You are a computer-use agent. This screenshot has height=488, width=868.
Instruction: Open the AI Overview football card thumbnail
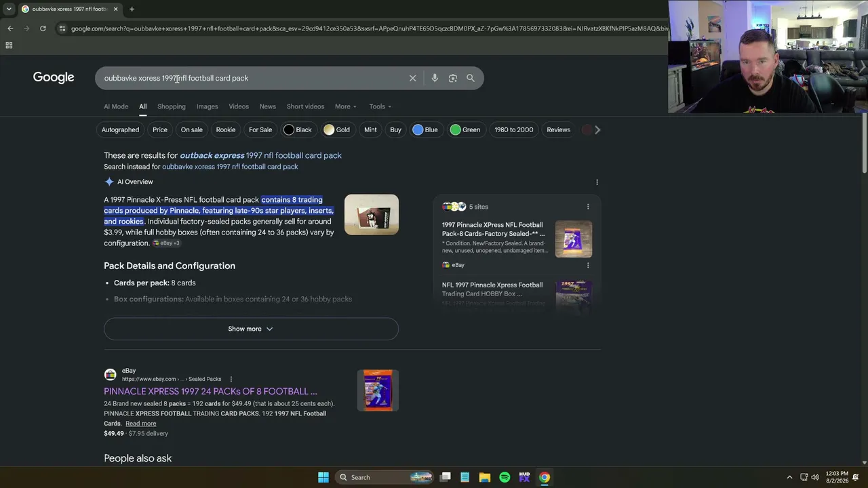tap(372, 215)
